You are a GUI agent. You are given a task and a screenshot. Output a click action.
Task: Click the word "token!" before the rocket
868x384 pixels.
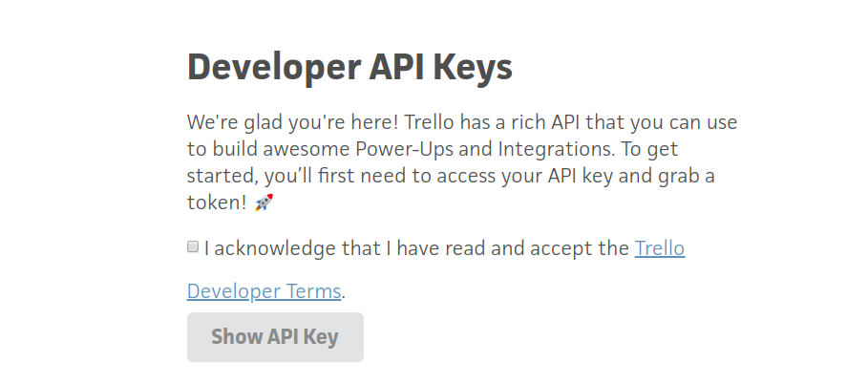[218, 203]
